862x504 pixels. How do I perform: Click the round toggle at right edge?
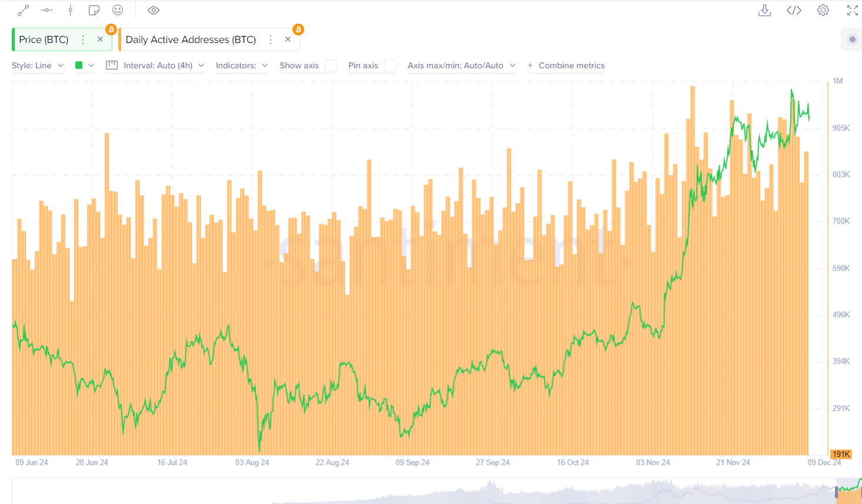click(x=852, y=39)
